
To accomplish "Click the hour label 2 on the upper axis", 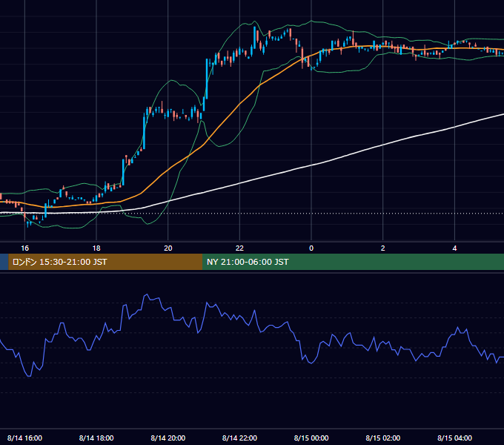I will coord(383,248).
